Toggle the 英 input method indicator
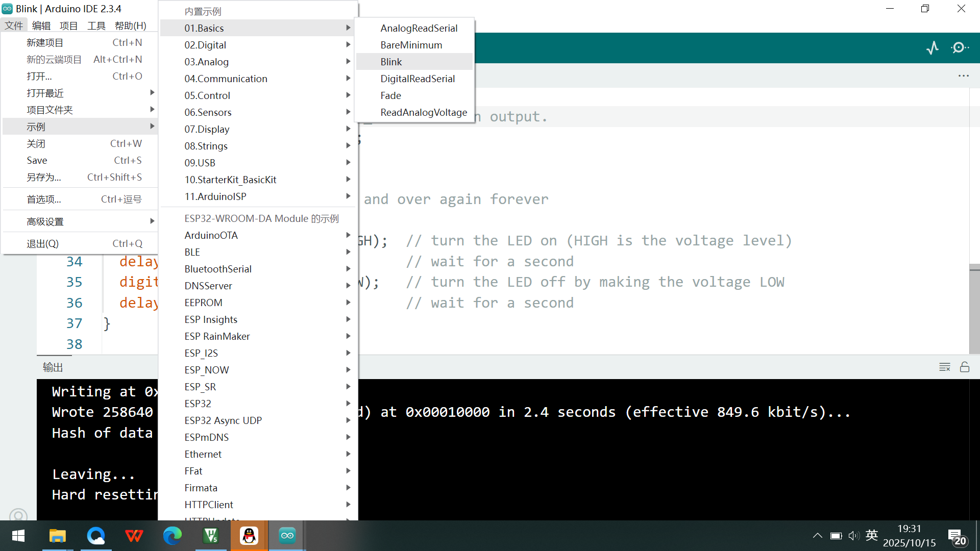The height and width of the screenshot is (551, 980). [872, 535]
